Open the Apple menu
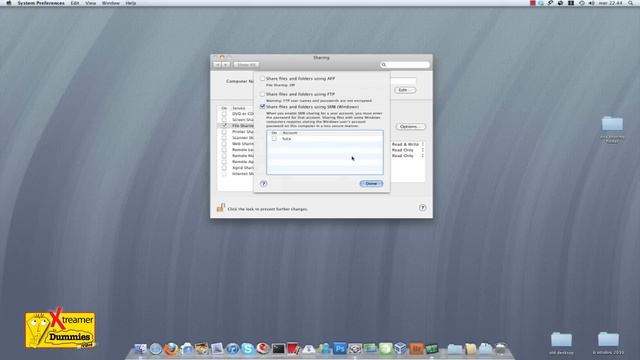640x360 pixels. pos(9,3)
